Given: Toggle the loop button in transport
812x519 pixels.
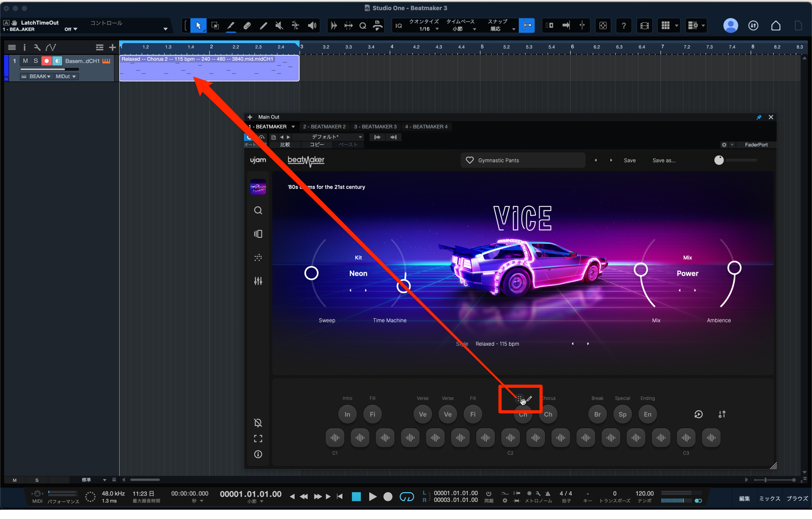Looking at the screenshot, I should click(x=407, y=497).
